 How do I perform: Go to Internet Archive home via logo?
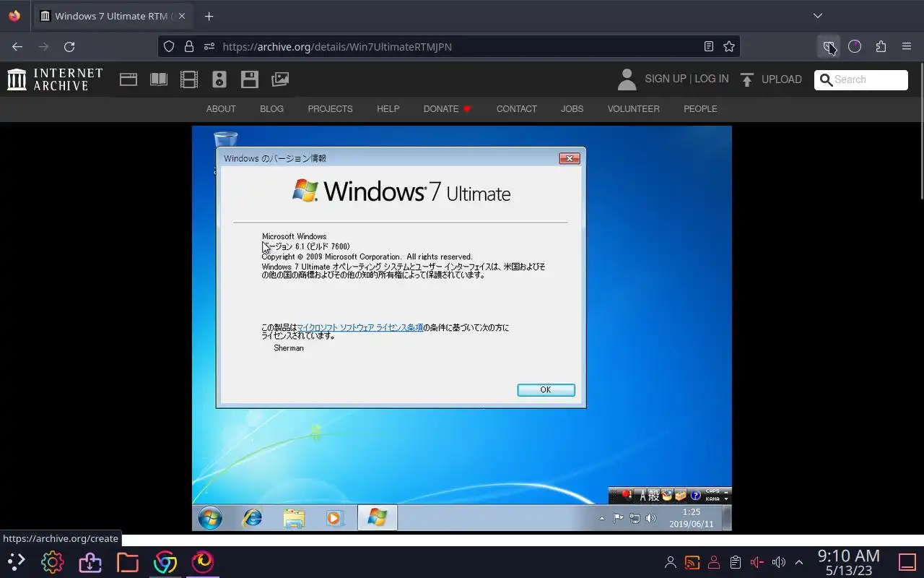pyautogui.click(x=55, y=79)
